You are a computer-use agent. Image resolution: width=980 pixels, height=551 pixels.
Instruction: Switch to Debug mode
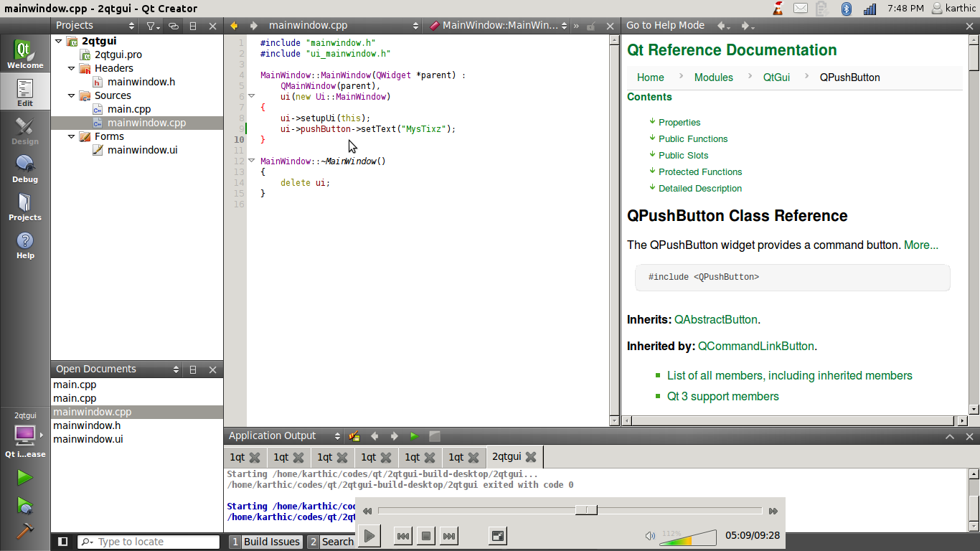click(x=25, y=169)
